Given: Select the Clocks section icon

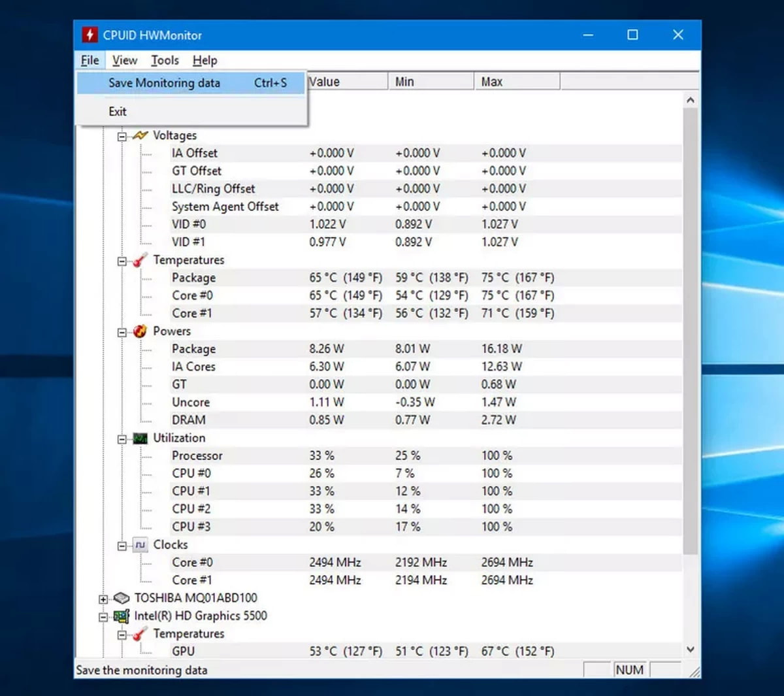Looking at the screenshot, I should [x=140, y=544].
